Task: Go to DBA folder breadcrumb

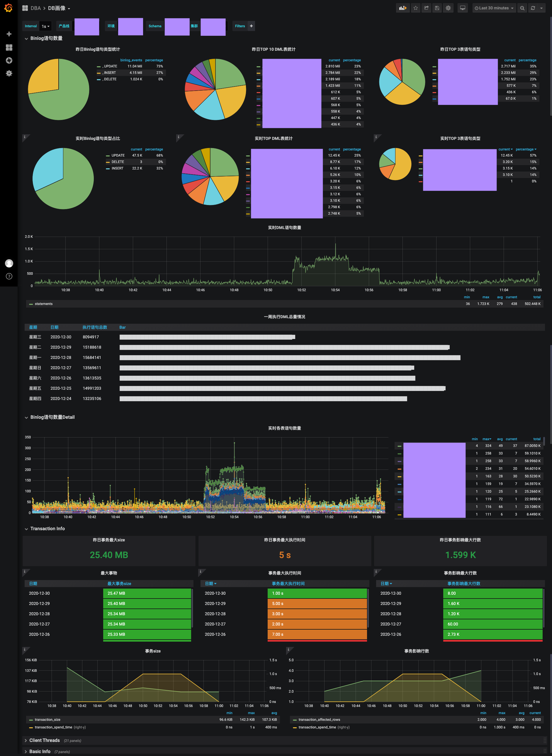Action: tap(35, 8)
